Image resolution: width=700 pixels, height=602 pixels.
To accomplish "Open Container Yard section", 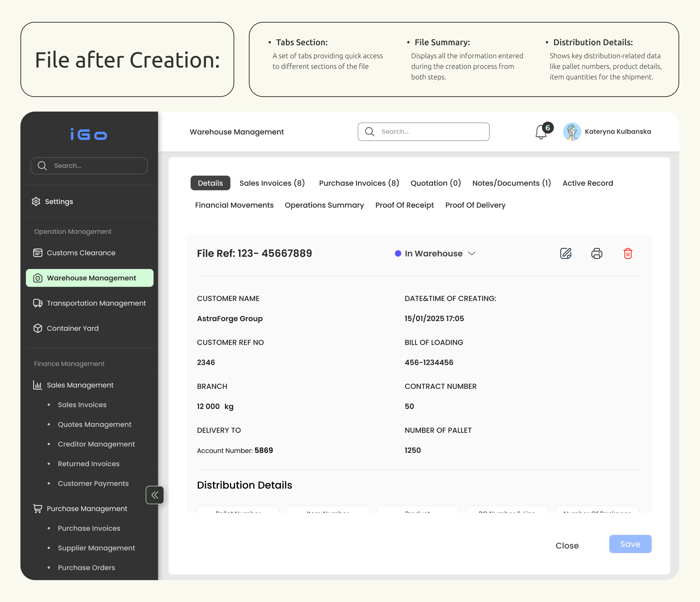I will point(72,328).
